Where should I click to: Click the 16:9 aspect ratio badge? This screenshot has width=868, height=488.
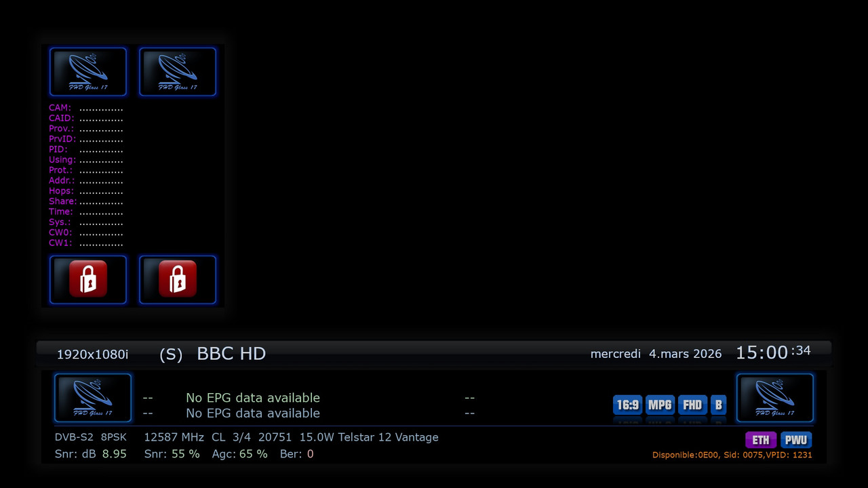click(x=627, y=405)
